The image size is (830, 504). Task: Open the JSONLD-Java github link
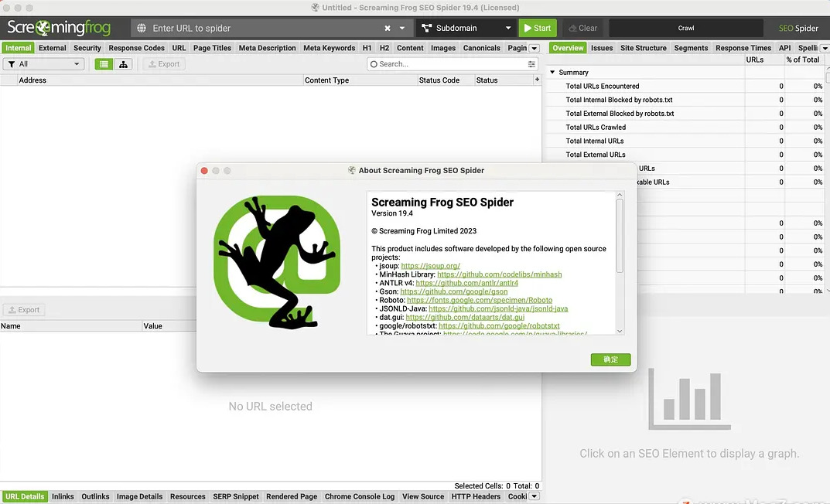coord(498,308)
